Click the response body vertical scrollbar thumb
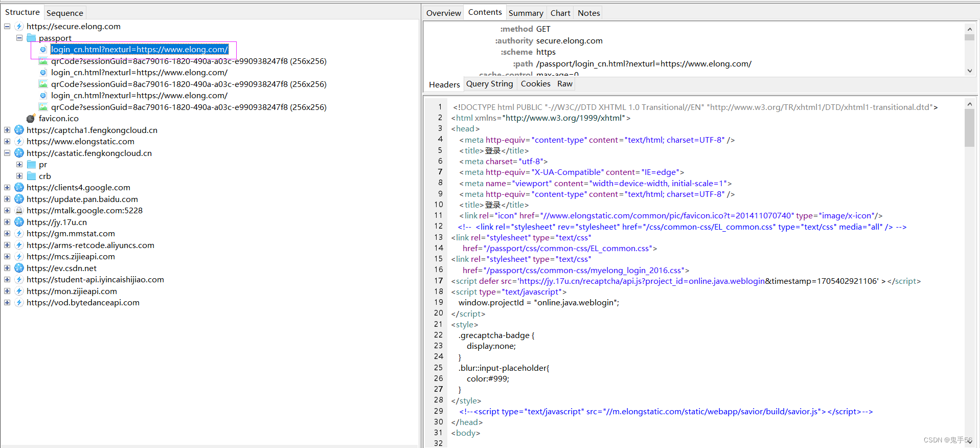The width and height of the screenshot is (980, 448). pyautogui.click(x=969, y=128)
